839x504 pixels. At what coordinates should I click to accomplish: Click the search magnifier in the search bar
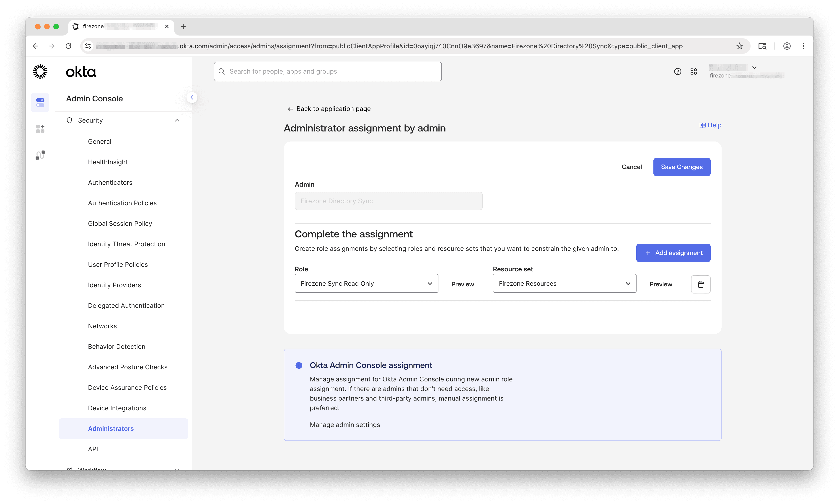[222, 71]
